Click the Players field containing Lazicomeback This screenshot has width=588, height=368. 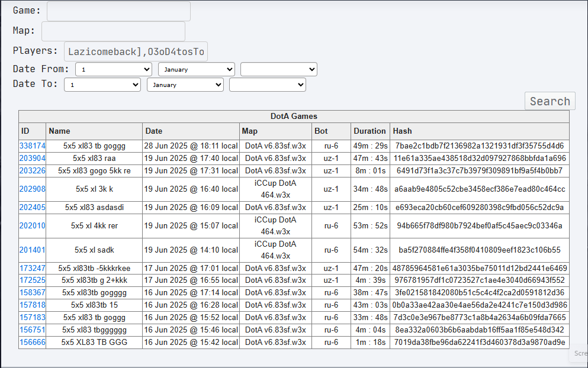(136, 51)
